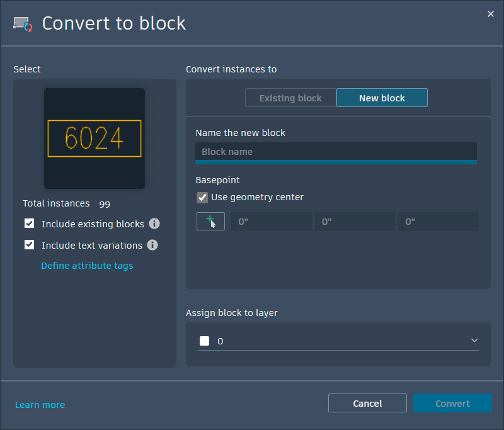
Task: Click the white color swatch for layer 0
Action: point(204,341)
